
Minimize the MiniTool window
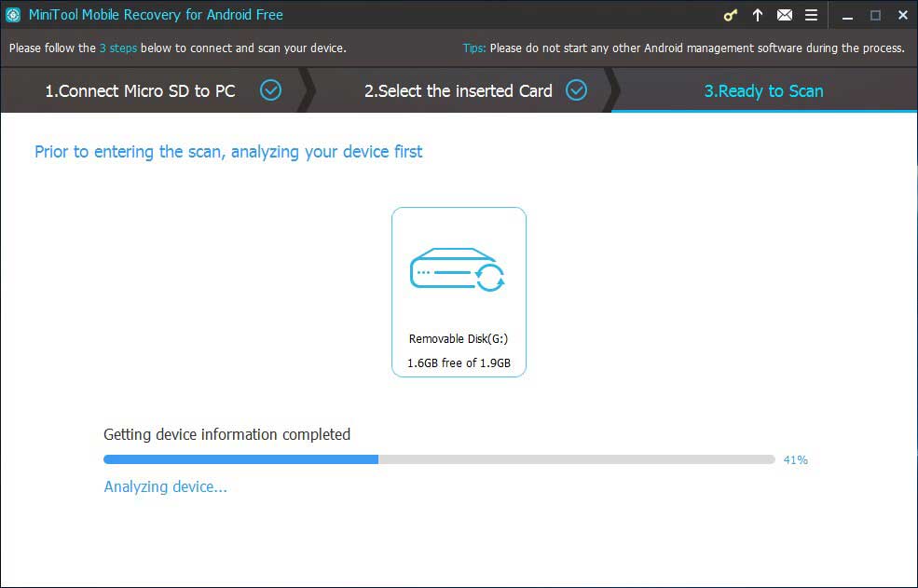click(x=847, y=16)
